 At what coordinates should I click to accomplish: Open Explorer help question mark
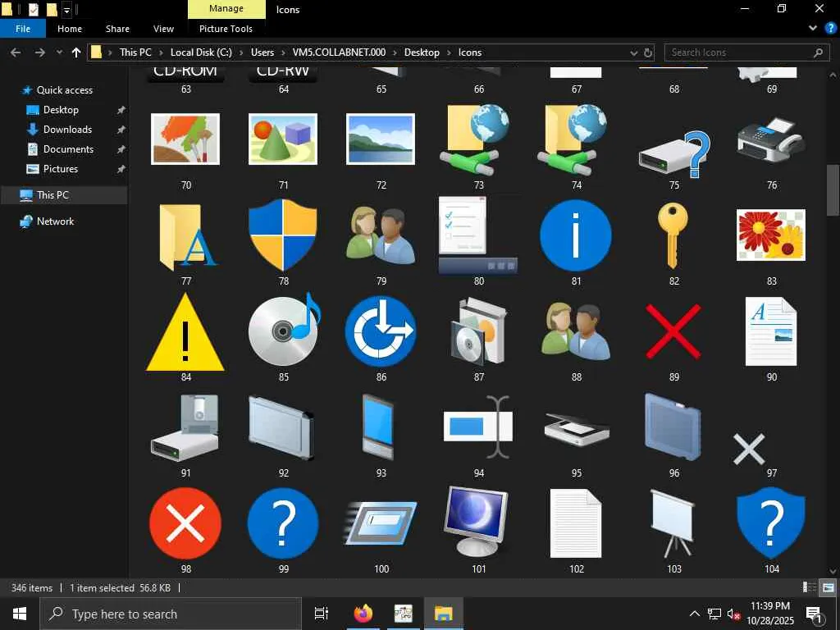pyautogui.click(x=830, y=29)
